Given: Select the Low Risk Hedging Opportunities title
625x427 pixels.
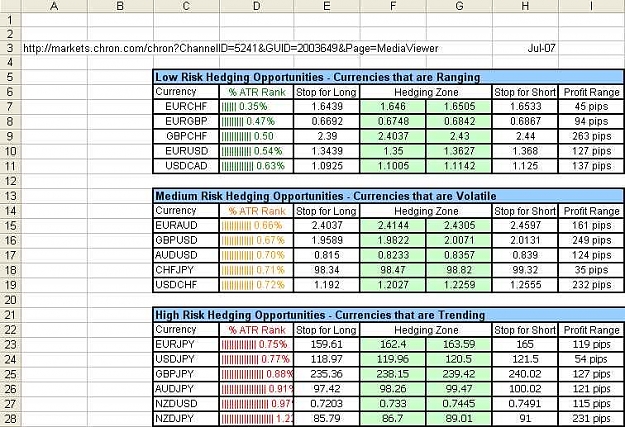Looking at the screenshot, I should click(318, 77).
